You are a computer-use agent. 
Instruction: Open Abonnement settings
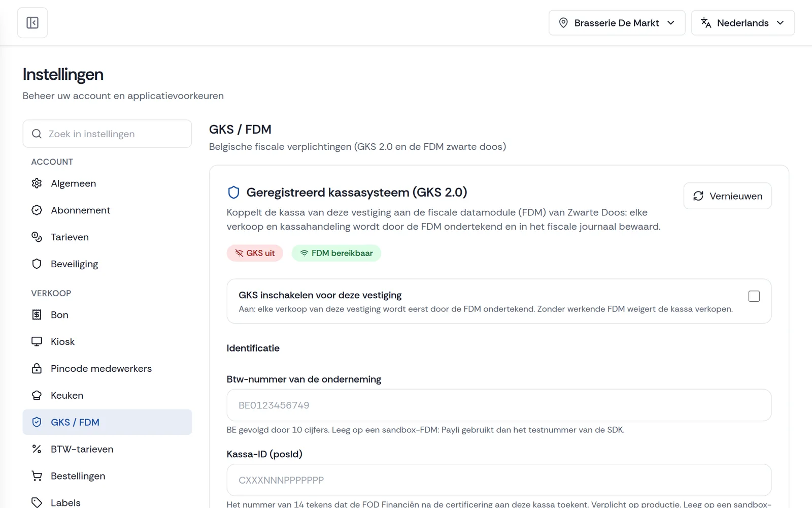click(x=107, y=210)
